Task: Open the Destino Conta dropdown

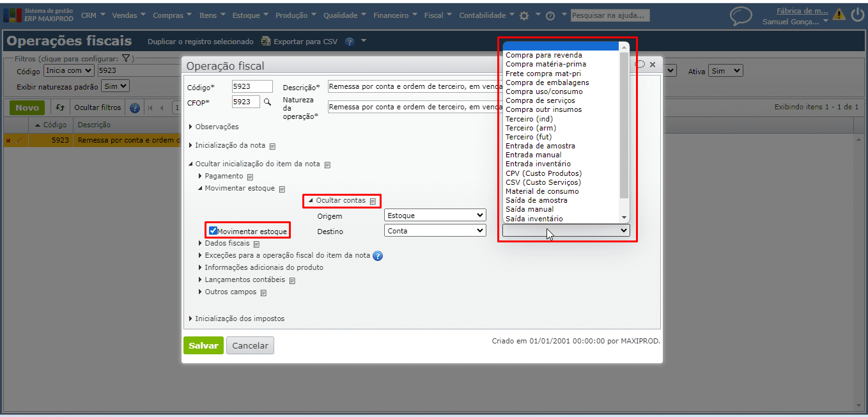Action: (x=435, y=231)
